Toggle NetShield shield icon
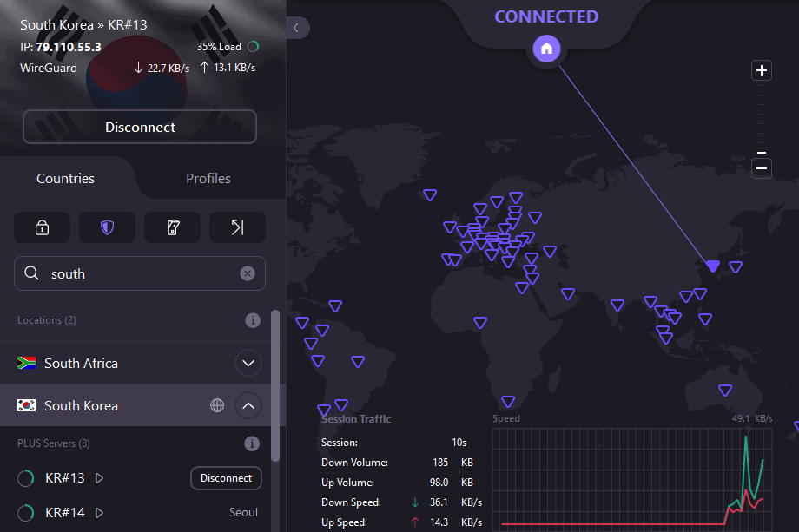 point(107,227)
